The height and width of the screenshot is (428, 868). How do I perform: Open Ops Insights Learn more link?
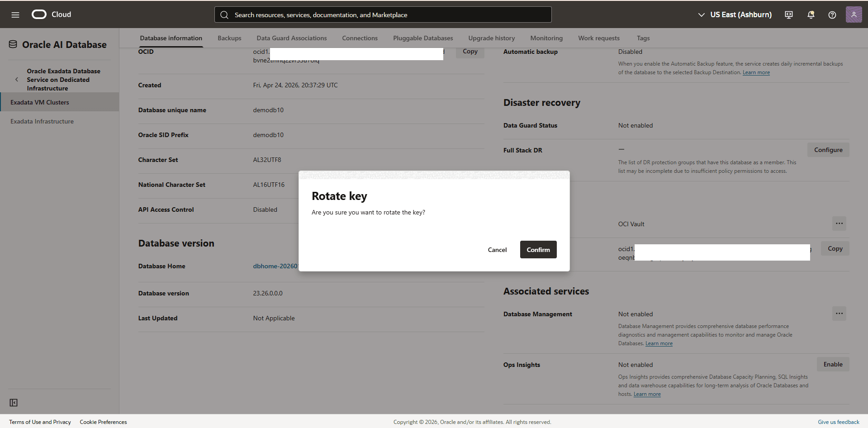[647, 394]
